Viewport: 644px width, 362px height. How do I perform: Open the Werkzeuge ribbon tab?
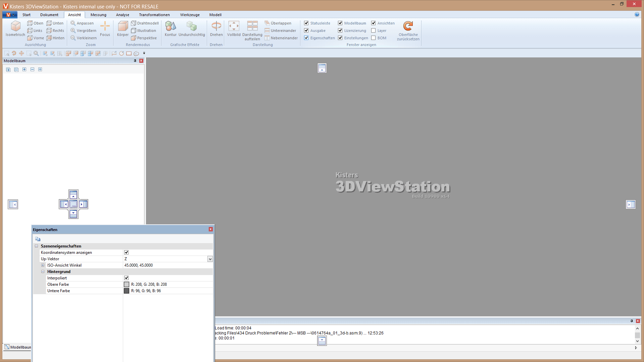pos(190,15)
